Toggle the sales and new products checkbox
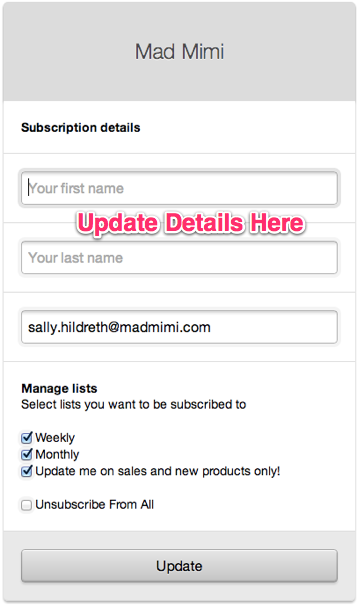 point(26,472)
